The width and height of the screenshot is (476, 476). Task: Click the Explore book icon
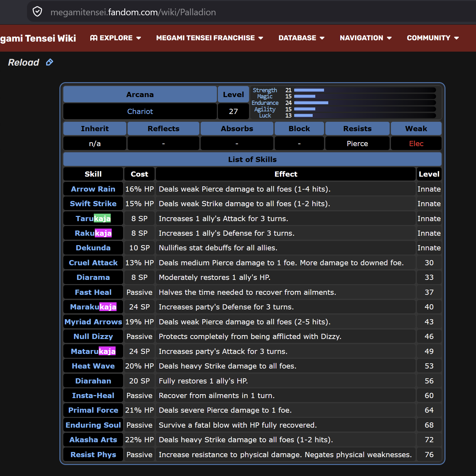pyautogui.click(x=94, y=38)
